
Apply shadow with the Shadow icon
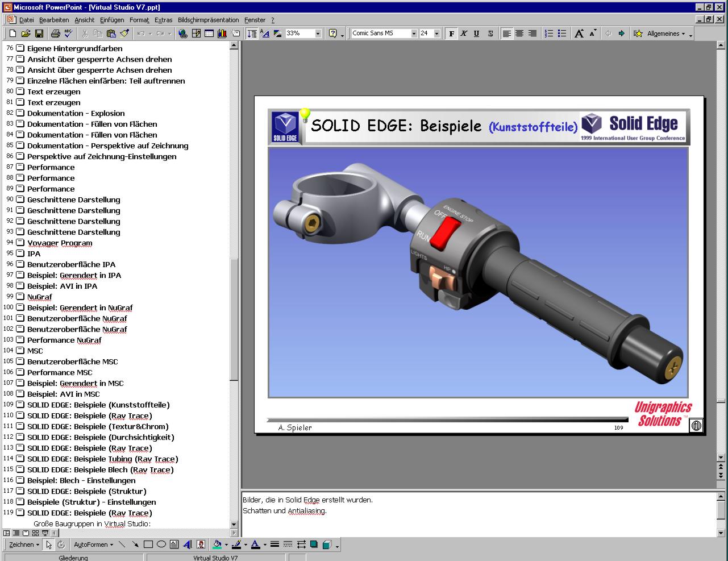[314, 545]
